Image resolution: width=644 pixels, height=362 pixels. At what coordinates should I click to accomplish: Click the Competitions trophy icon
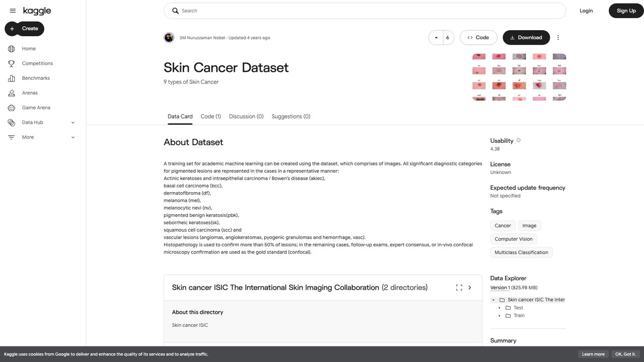click(12, 63)
